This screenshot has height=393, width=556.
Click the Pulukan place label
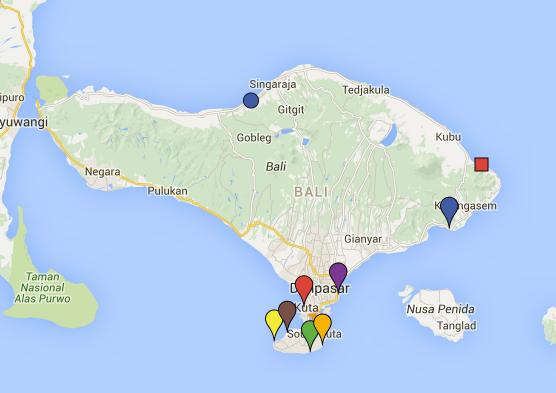coord(167,191)
